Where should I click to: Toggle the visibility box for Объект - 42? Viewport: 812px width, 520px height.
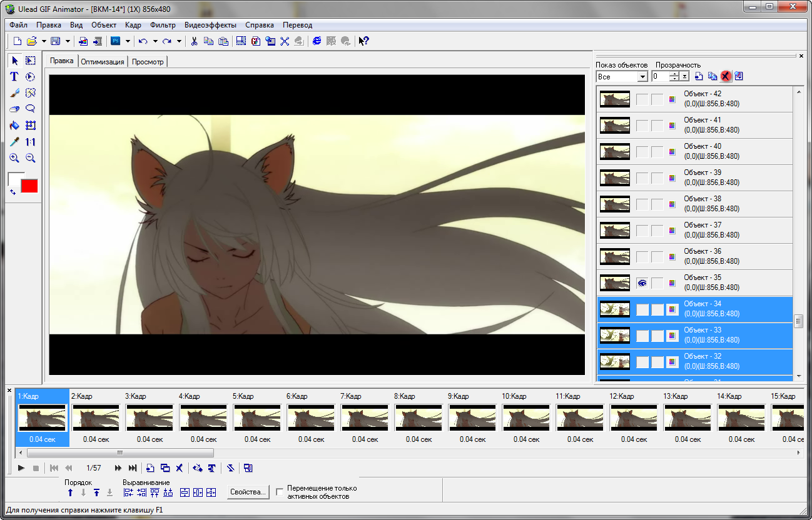coord(642,99)
